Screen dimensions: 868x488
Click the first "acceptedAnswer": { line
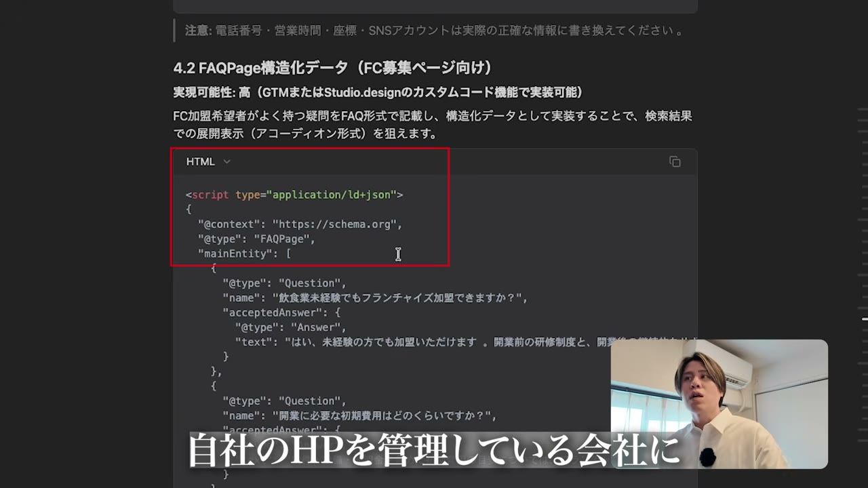pos(281,312)
